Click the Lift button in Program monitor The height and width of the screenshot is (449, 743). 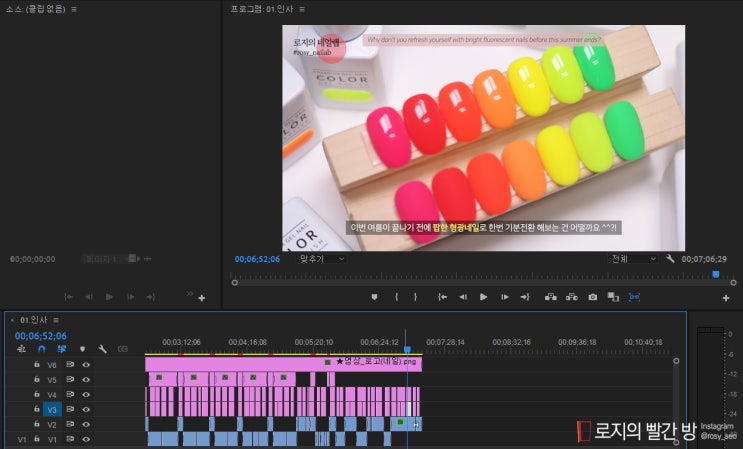[x=549, y=297]
